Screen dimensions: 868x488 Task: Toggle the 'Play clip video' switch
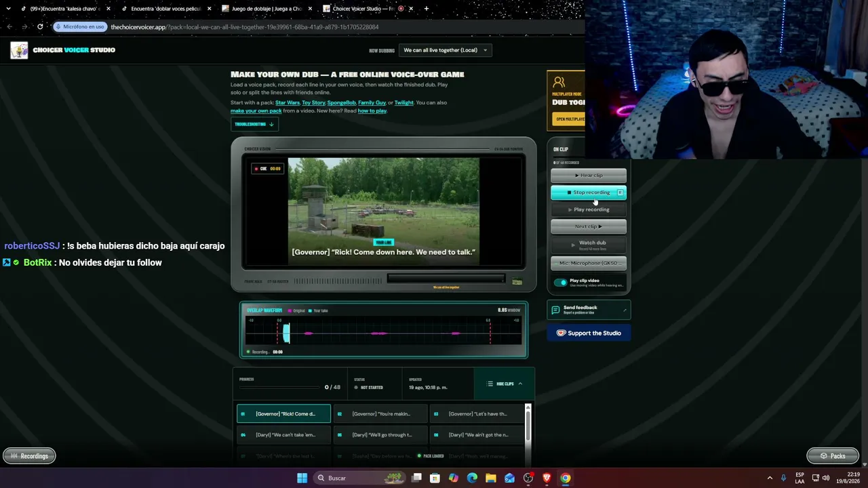(560, 283)
